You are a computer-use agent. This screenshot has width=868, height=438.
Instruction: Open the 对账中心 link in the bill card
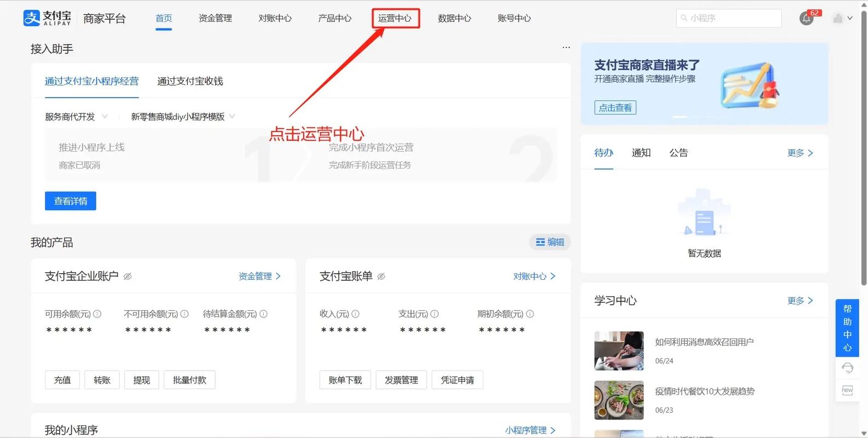coord(534,276)
